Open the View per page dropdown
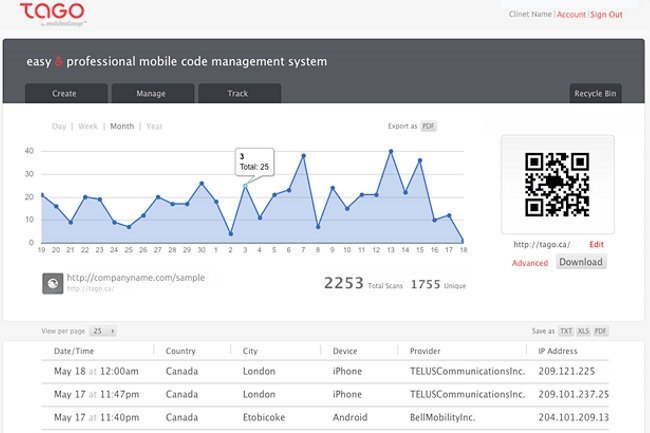 pos(103,331)
